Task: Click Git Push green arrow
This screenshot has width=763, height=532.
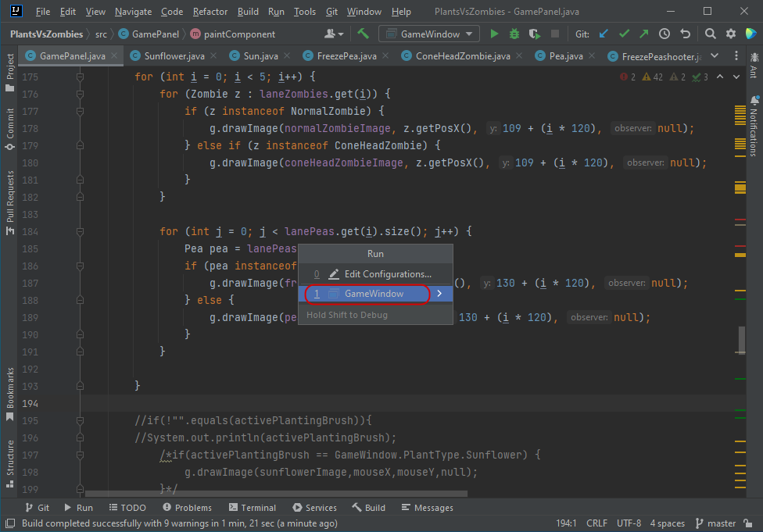Action: tap(644, 34)
